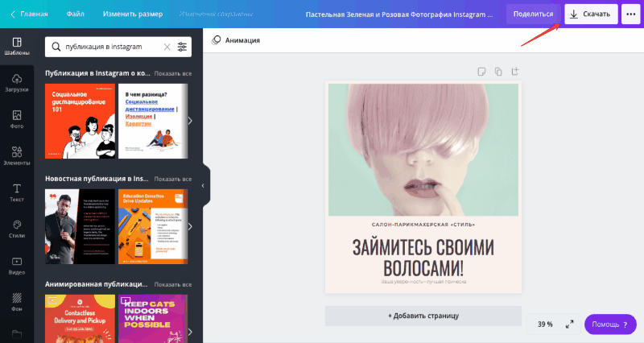Expand next templates in animated row arrow
The height and width of the screenshot is (343, 644).
click(x=190, y=332)
